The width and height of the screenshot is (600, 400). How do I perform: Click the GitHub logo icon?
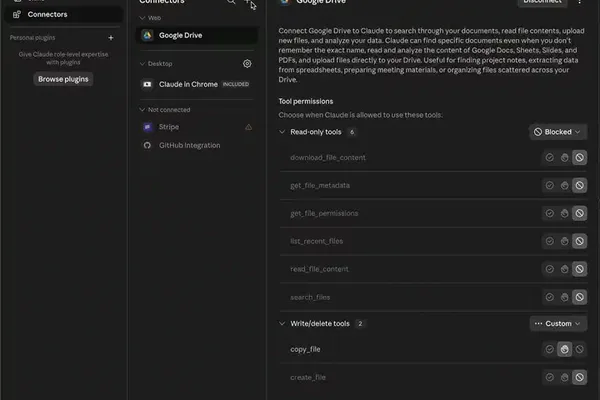(x=147, y=145)
